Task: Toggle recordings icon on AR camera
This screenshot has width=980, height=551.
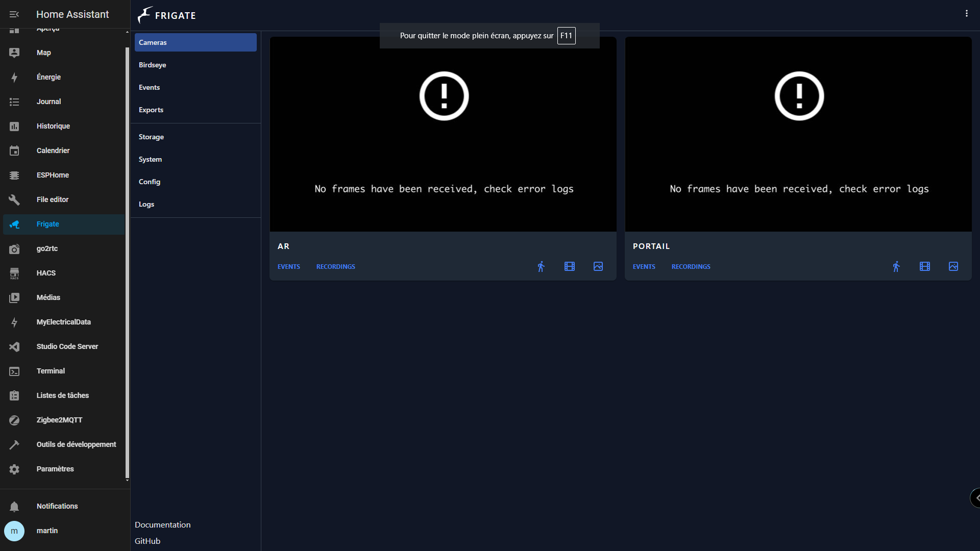Action: (x=570, y=266)
